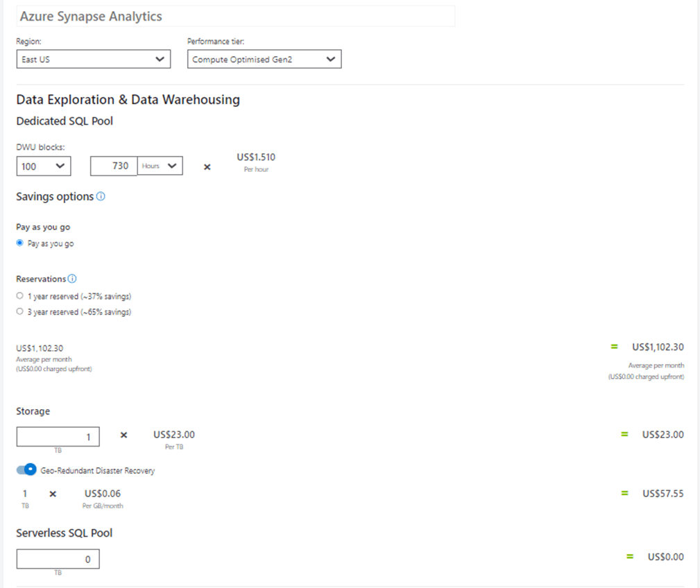
Task: Click the Geo-Redundant Disaster Recovery label
Action: (x=98, y=471)
